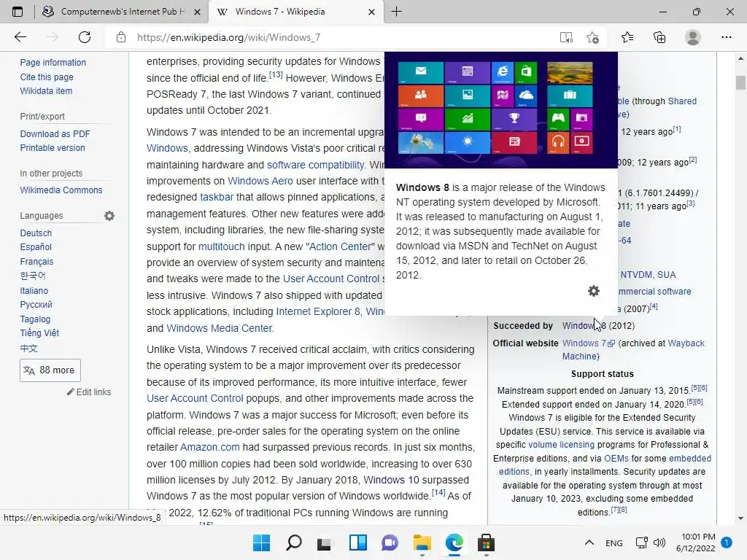Click scrollbar up arrow
747x560 pixels.
point(740,58)
